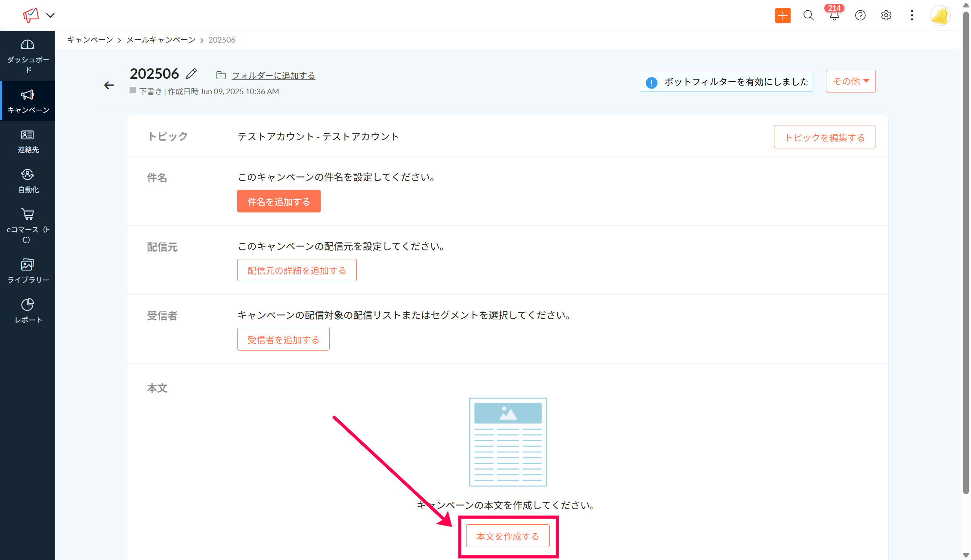Click the メールキャンペーン breadcrumb link

(161, 40)
